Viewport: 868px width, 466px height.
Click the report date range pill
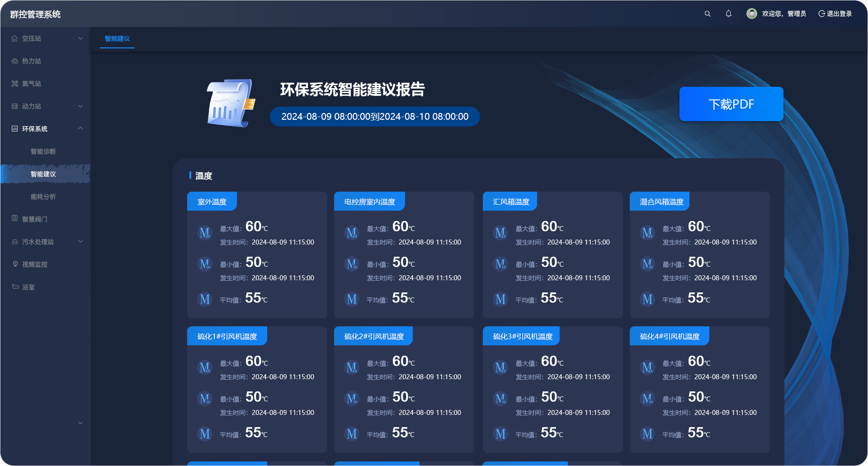(375, 117)
